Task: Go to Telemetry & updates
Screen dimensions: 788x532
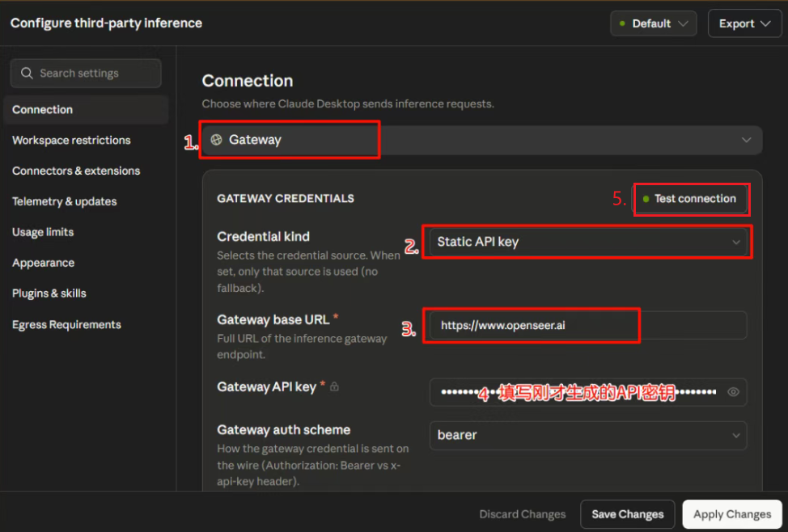Action: [65, 201]
